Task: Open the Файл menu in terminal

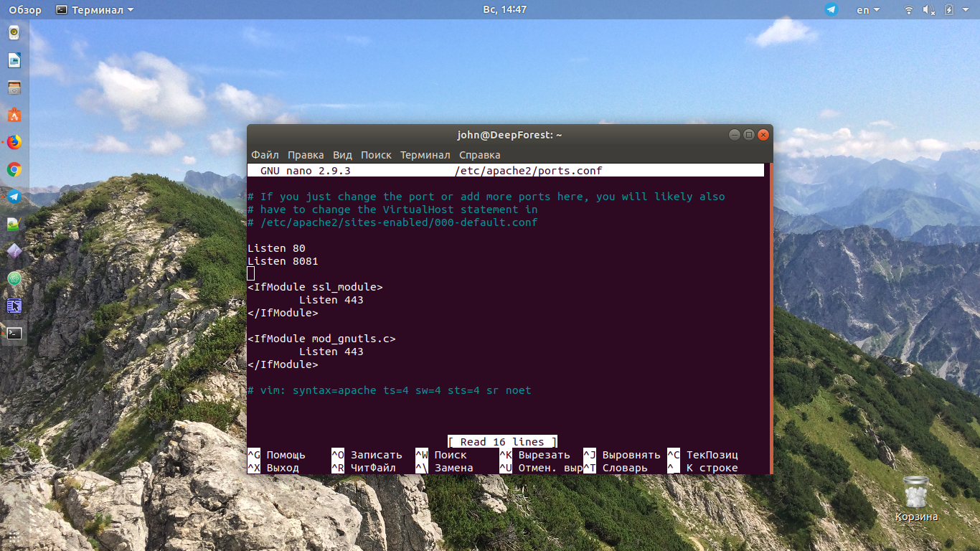Action: coord(265,155)
